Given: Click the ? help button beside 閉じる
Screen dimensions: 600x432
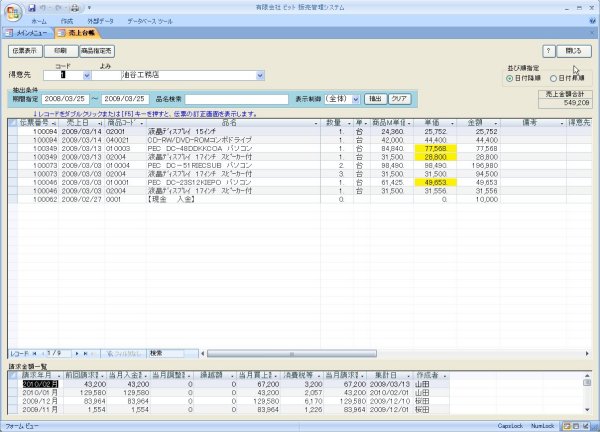Looking at the screenshot, I should tap(548, 49).
